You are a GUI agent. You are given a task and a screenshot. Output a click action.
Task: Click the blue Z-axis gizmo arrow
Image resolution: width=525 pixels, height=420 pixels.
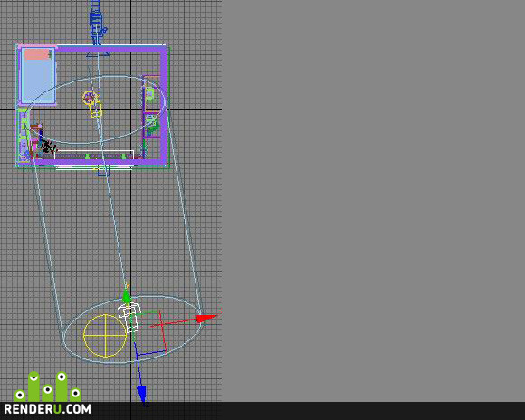coord(141,394)
